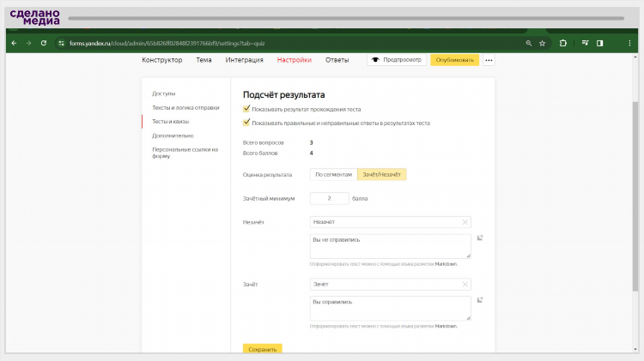Select Зачёт/Незачёт result evaluation
Viewport: 644px width, 361px height.
coord(381,174)
